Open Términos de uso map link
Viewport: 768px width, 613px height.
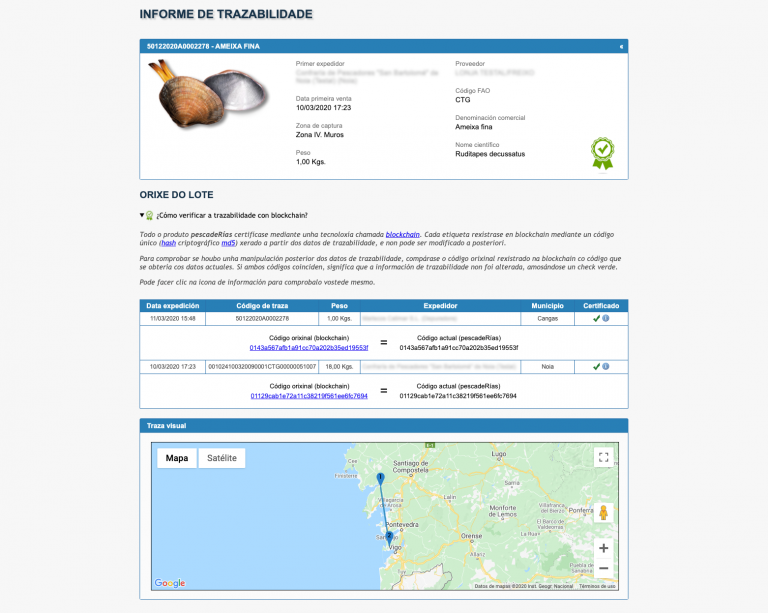point(597,586)
